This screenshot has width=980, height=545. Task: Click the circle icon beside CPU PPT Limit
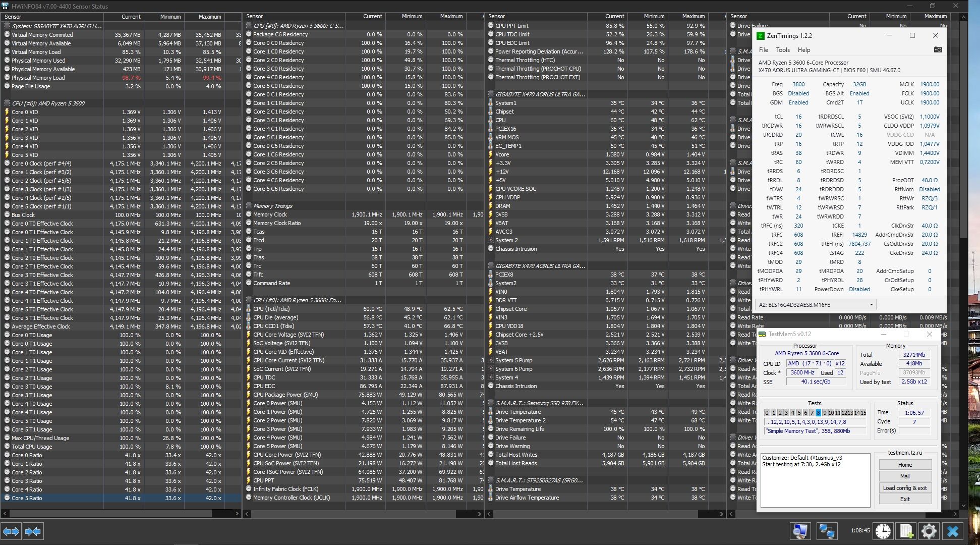pyautogui.click(x=490, y=26)
